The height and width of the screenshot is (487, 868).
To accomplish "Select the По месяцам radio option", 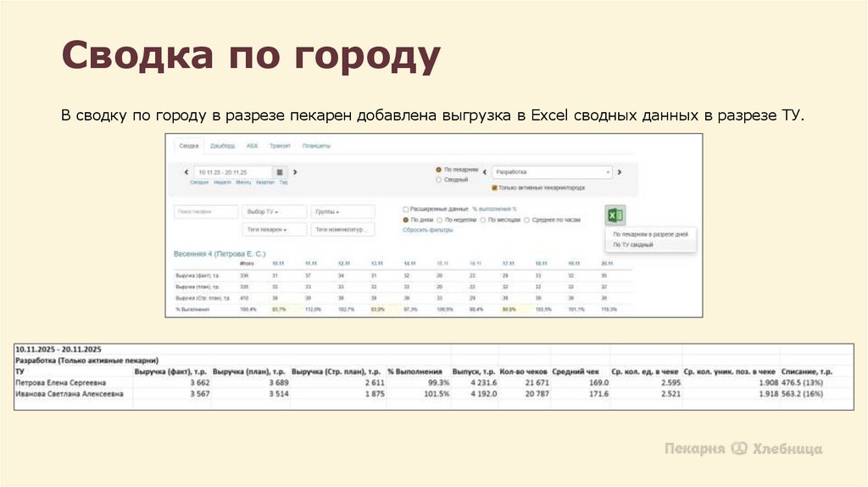I will pyautogui.click(x=482, y=220).
